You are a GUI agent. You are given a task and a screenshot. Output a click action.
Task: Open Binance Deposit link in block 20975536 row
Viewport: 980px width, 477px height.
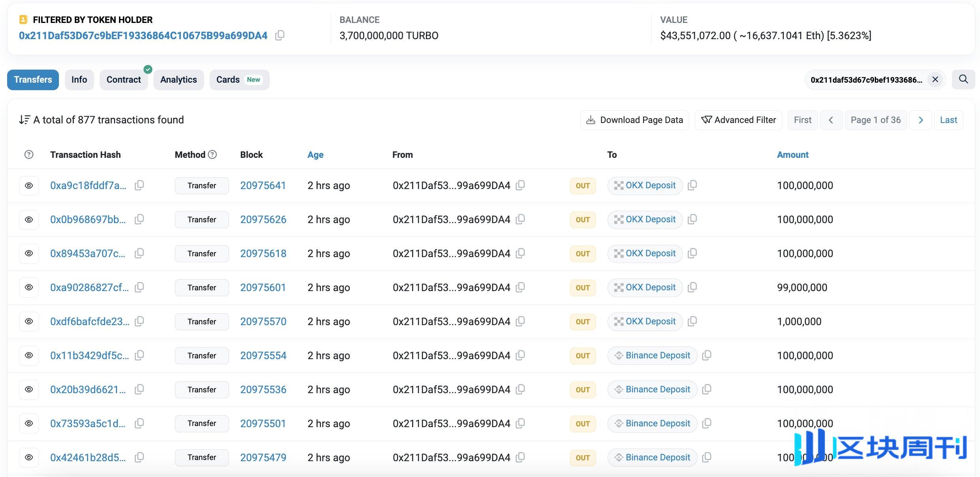[658, 390]
